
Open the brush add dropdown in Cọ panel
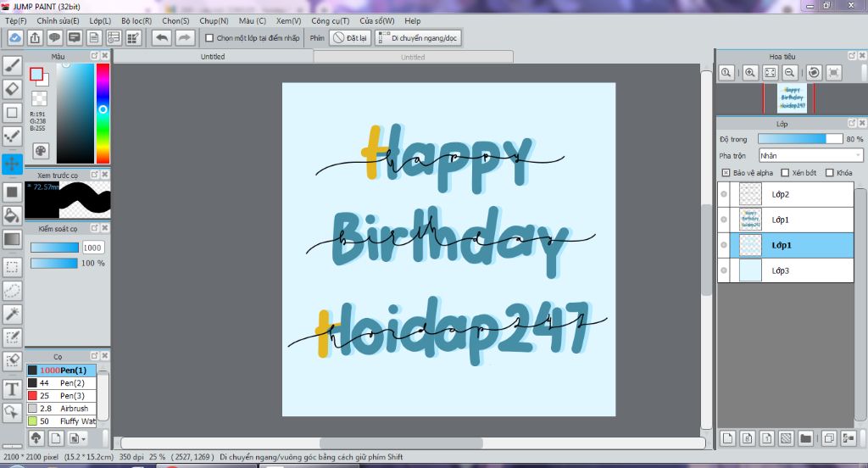(76, 438)
